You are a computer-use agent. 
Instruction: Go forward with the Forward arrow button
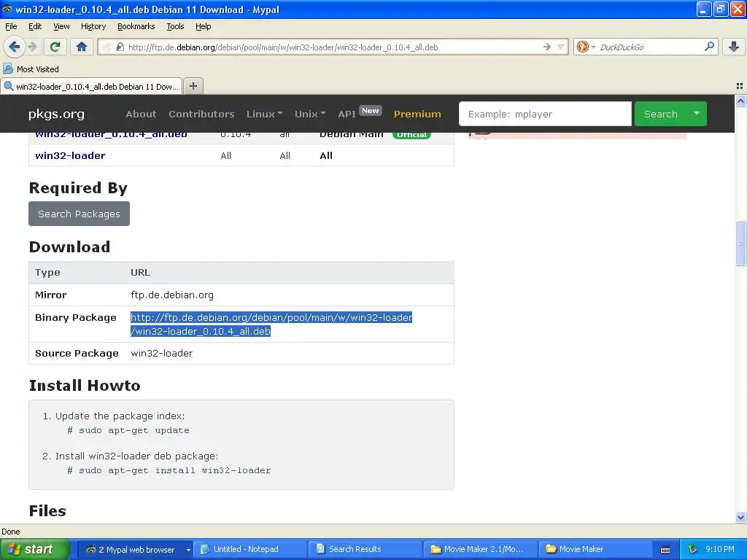tap(32, 47)
